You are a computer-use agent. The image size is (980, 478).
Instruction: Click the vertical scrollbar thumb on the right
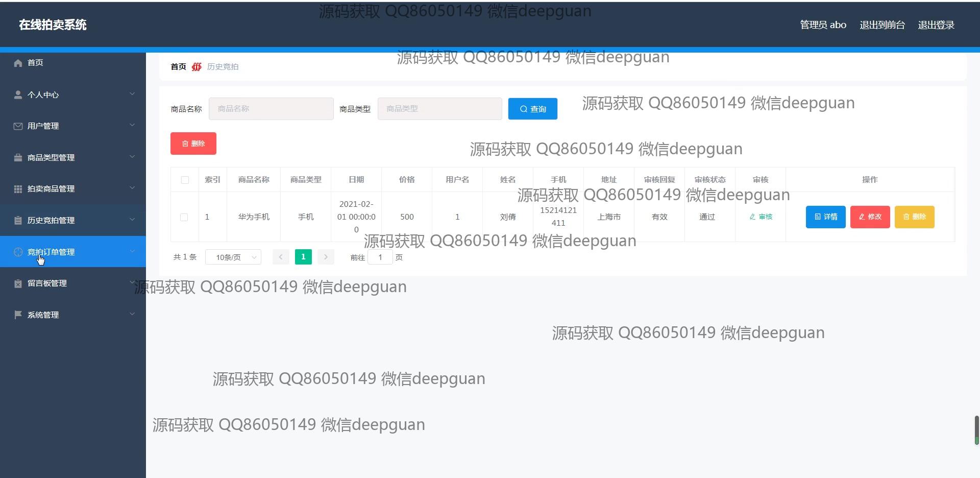(x=976, y=430)
